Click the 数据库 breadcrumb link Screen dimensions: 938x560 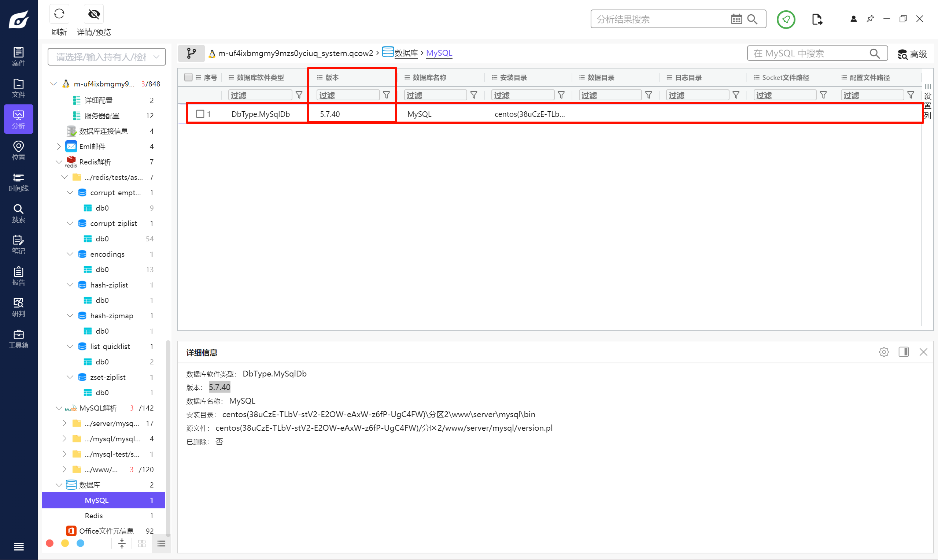tap(406, 53)
